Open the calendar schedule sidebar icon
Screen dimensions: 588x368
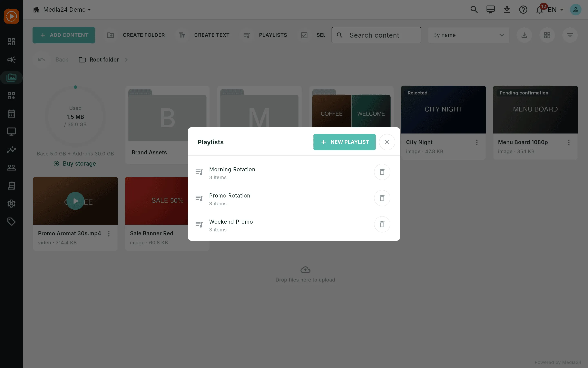pyautogui.click(x=11, y=114)
